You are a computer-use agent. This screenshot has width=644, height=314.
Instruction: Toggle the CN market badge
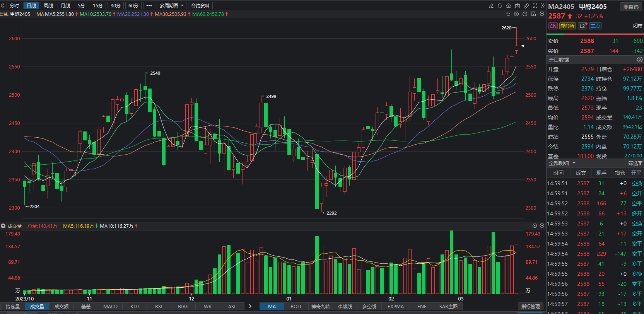click(x=553, y=26)
